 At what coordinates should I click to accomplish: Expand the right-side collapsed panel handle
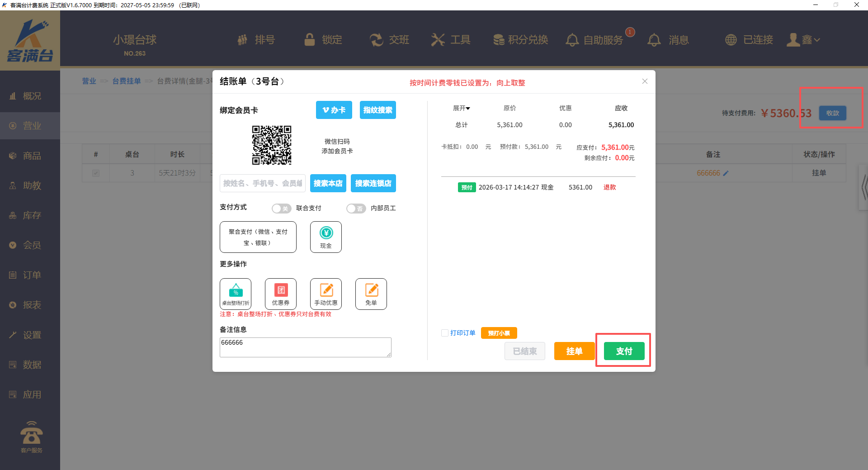(x=863, y=187)
